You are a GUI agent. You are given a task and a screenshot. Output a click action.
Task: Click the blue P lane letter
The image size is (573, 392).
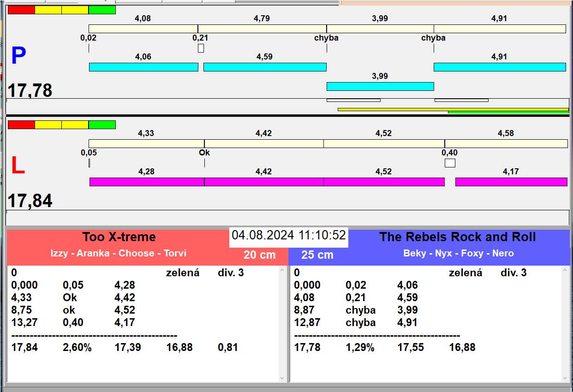(x=18, y=56)
